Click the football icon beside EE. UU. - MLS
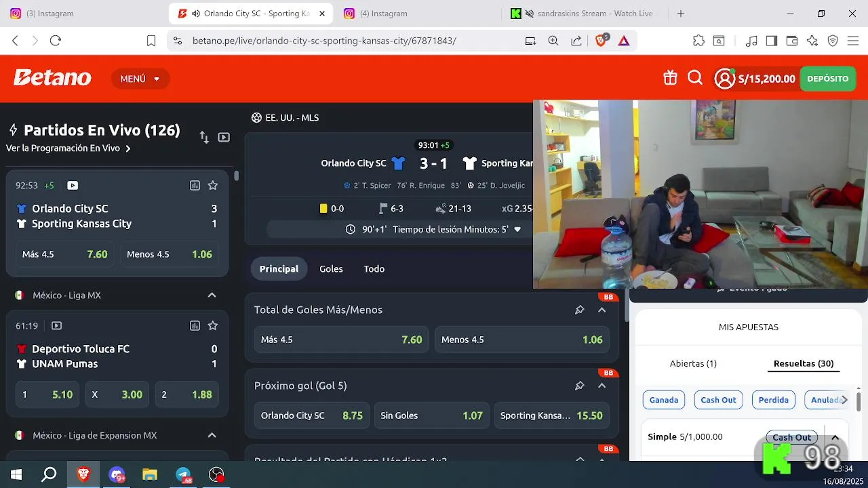The image size is (868, 488). pos(256,117)
